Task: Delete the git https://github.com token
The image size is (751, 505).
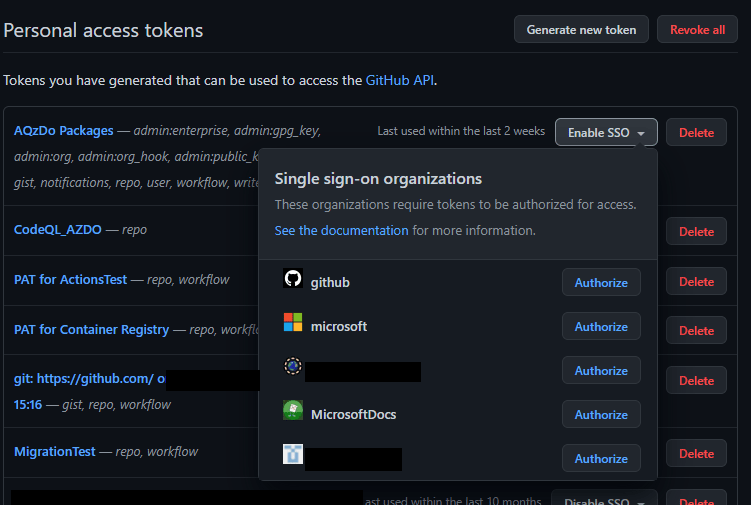Action: point(696,380)
